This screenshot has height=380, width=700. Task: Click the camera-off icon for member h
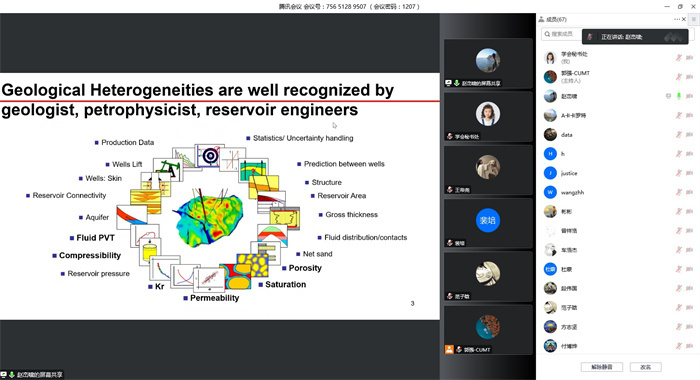click(690, 154)
